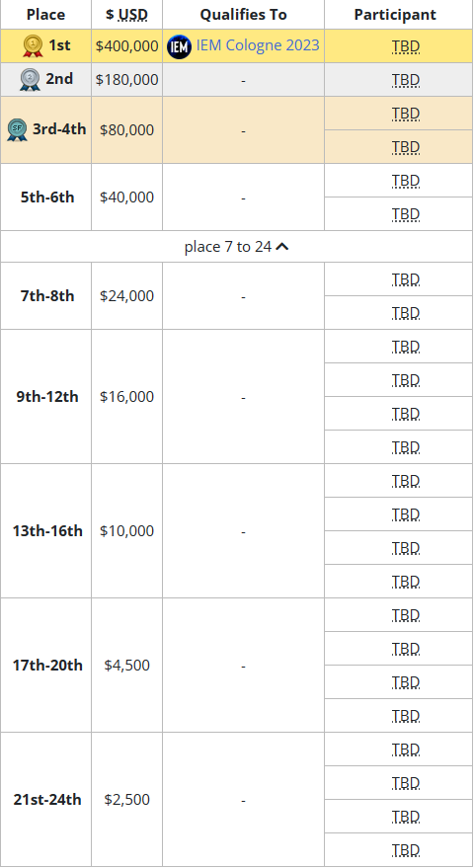Click the first TBD in the 3rd-4th row
The height and width of the screenshot is (868, 474).
pos(406,114)
